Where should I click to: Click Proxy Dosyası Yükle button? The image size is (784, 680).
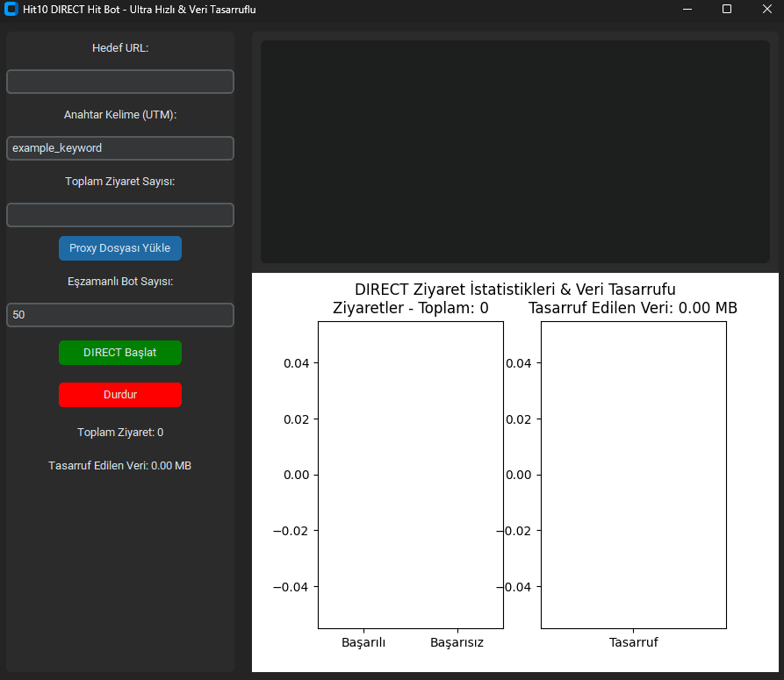120,248
